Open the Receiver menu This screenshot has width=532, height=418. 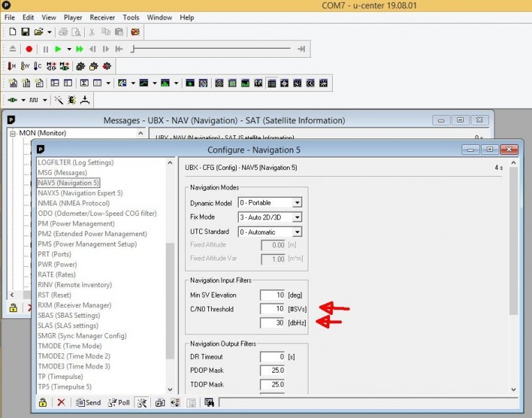pyautogui.click(x=102, y=17)
